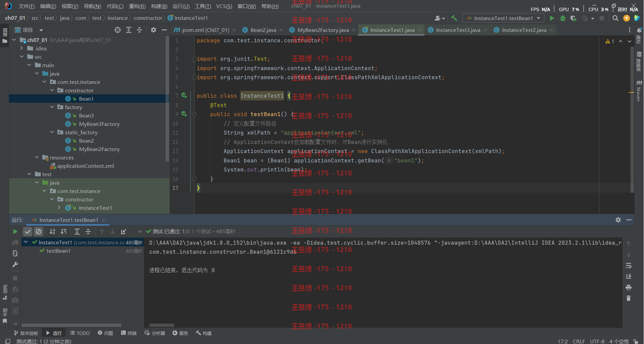The height and width of the screenshot is (344, 644).
Task: Clear console with trash icon
Action: [629, 298]
